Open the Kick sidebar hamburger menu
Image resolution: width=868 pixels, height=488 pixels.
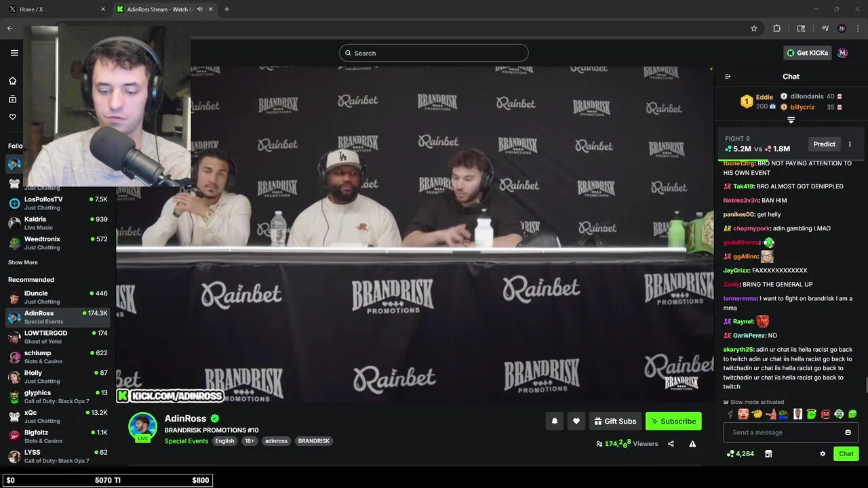click(14, 53)
